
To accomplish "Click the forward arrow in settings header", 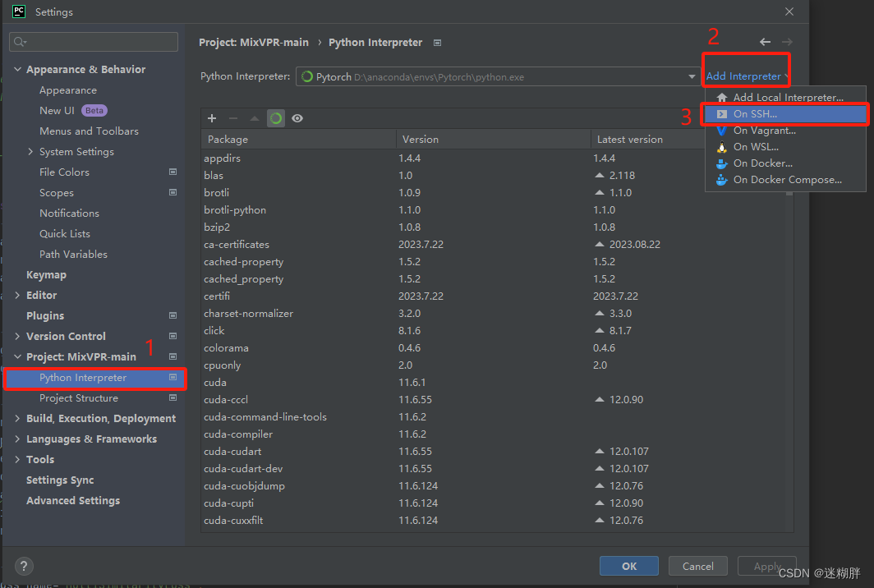I will point(787,42).
